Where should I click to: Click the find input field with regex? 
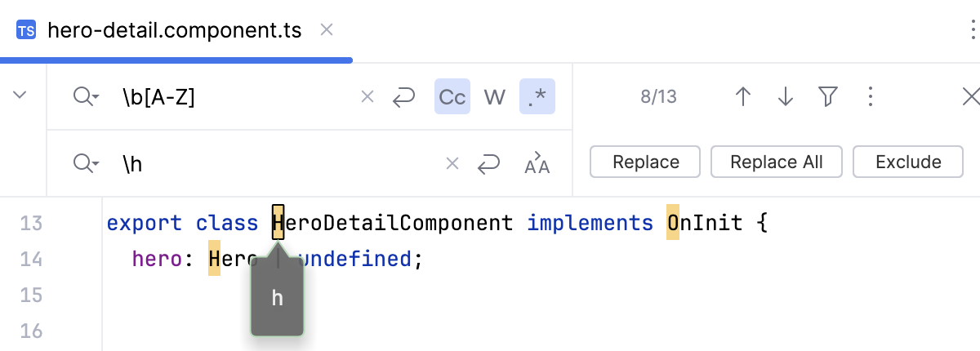pos(237,97)
